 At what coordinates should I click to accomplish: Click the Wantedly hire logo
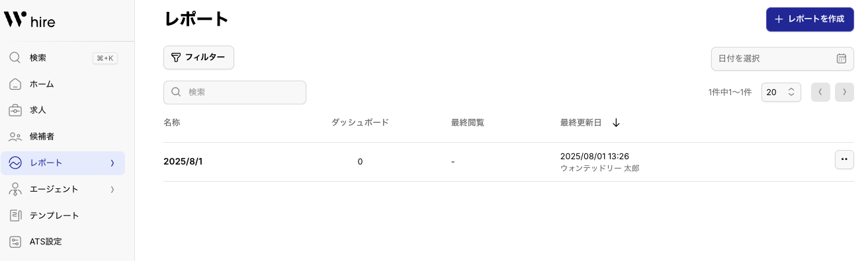pos(30,20)
